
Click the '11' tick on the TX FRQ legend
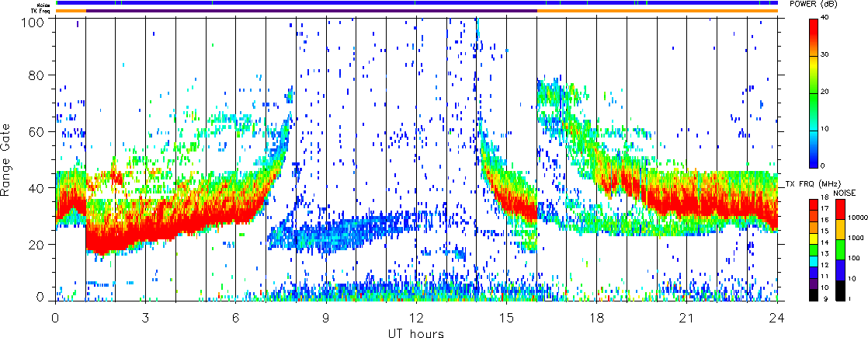[x=825, y=277]
